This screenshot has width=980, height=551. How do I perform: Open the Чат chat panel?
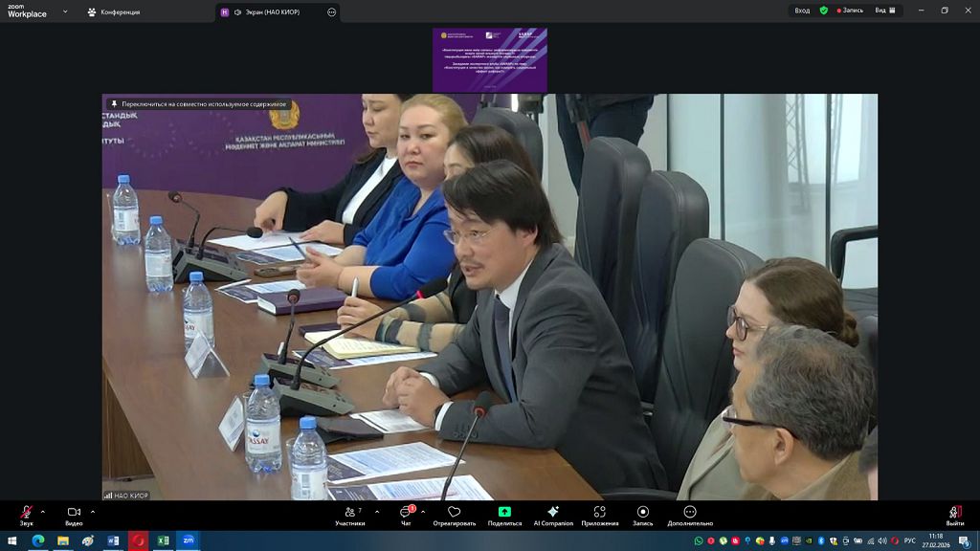[406, 514]
